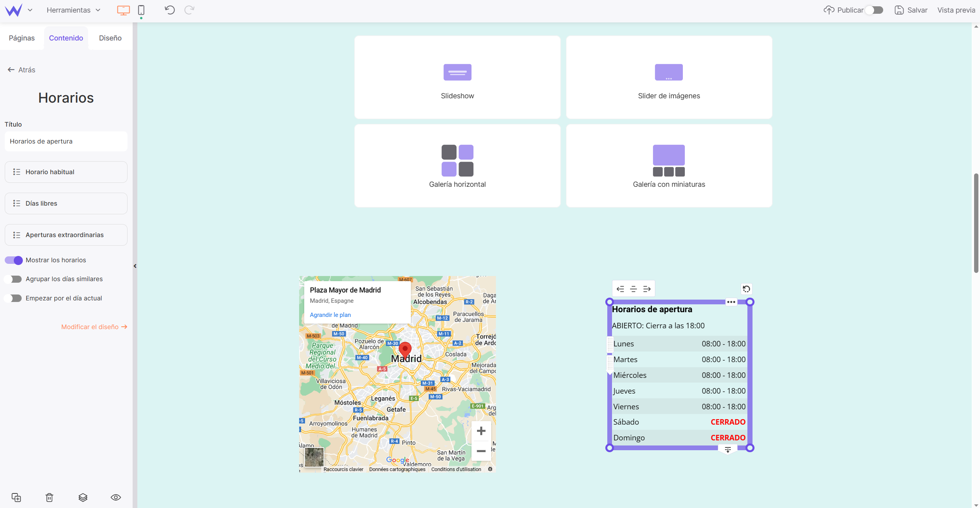
Task: Expand the logo menu chevron
Action: coord(30,10)
